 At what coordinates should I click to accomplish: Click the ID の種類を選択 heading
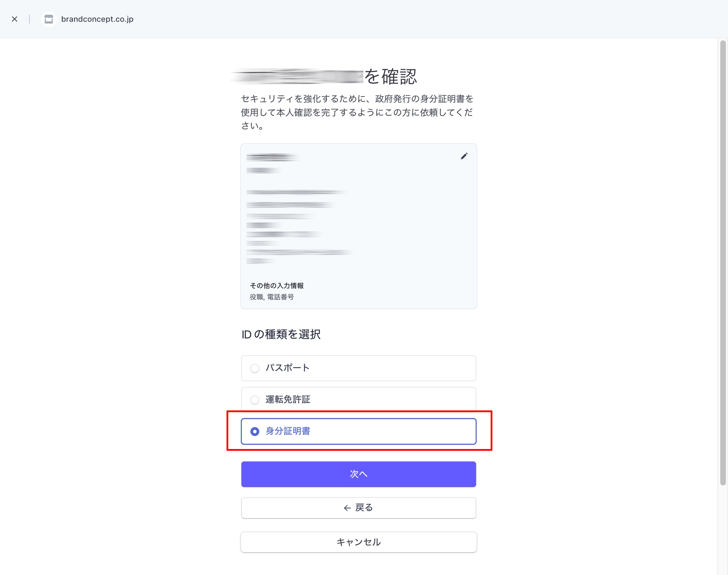(x=281, y=334)
